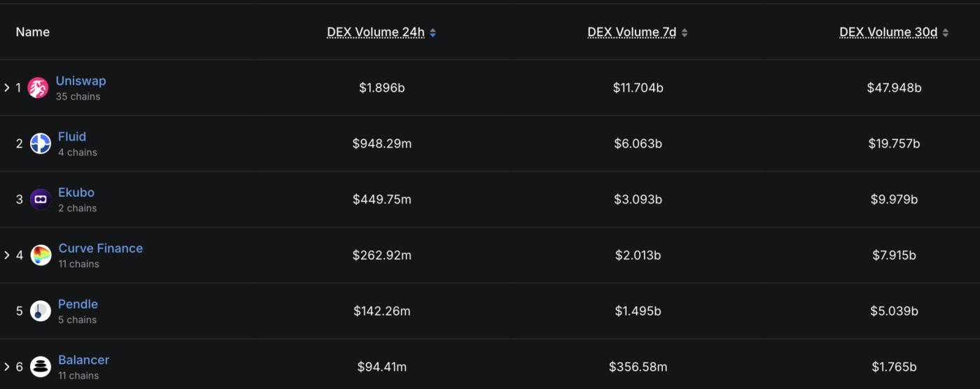Click the Pendle protocol logo icon
The width and height of the screenshot is (980, 389).
41,311
